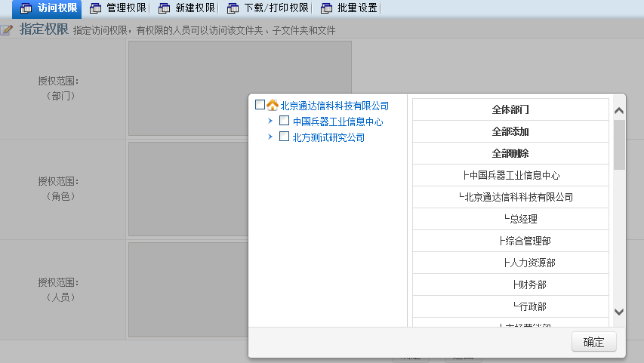Expand the 北方测试研究公司 tree node
644x363 pixels.
[270, 137]
